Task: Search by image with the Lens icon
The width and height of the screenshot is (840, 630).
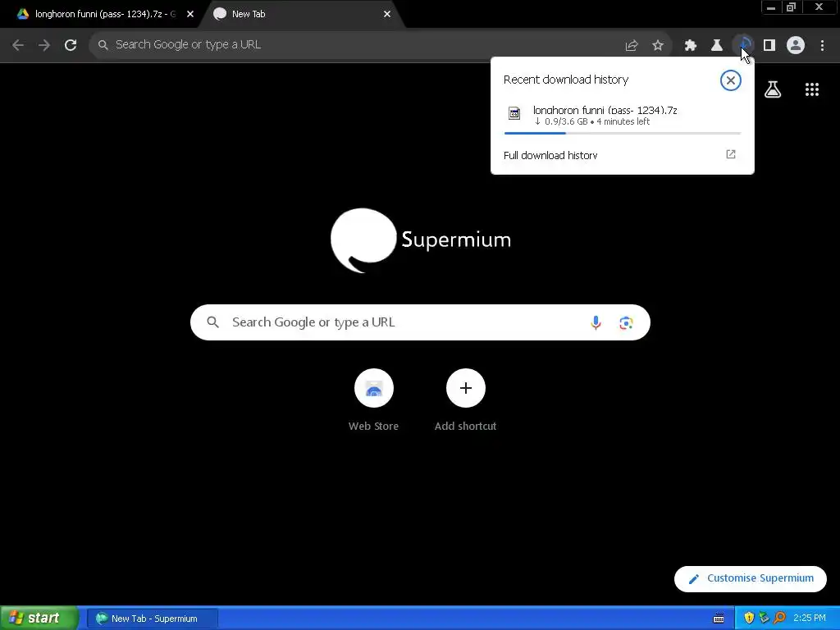Action: (626, 322)
